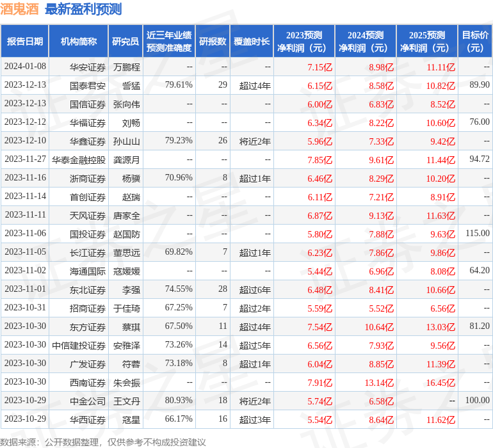Select the 目标价 column header
This screenshot has height=448, width=493.
(475, 41)
